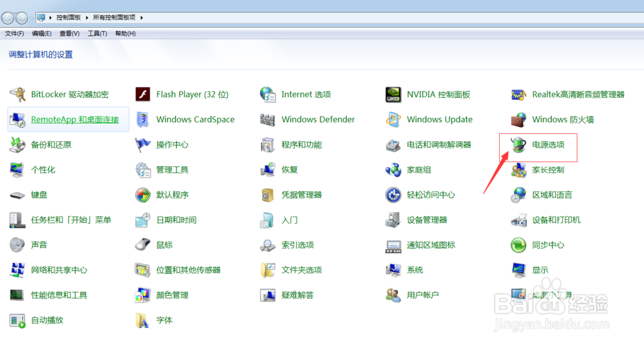
Task: Click the 家庭组 icon
Action: coord(393,169)
